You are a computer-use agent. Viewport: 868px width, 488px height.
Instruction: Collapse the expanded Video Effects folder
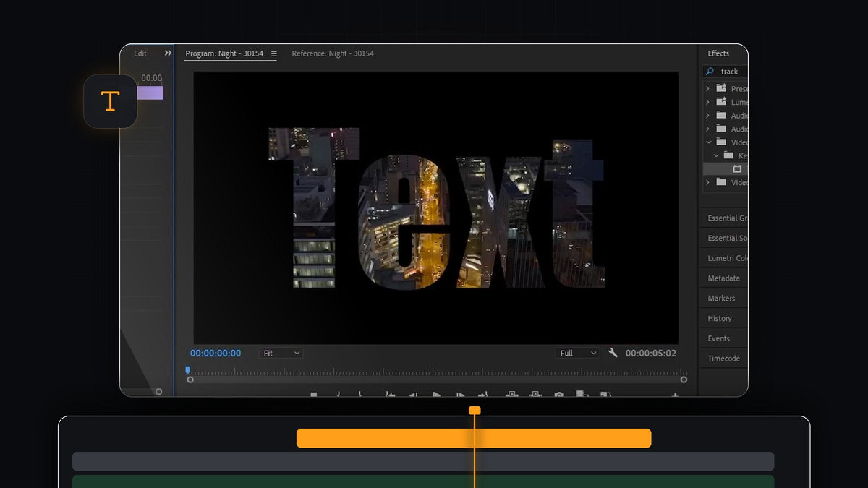pos(708,142)
